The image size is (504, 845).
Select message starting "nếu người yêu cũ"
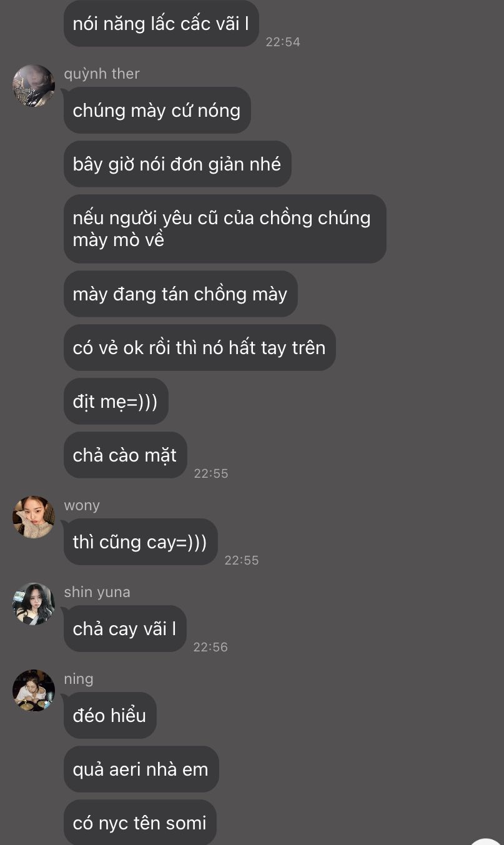tap(225, 229)
